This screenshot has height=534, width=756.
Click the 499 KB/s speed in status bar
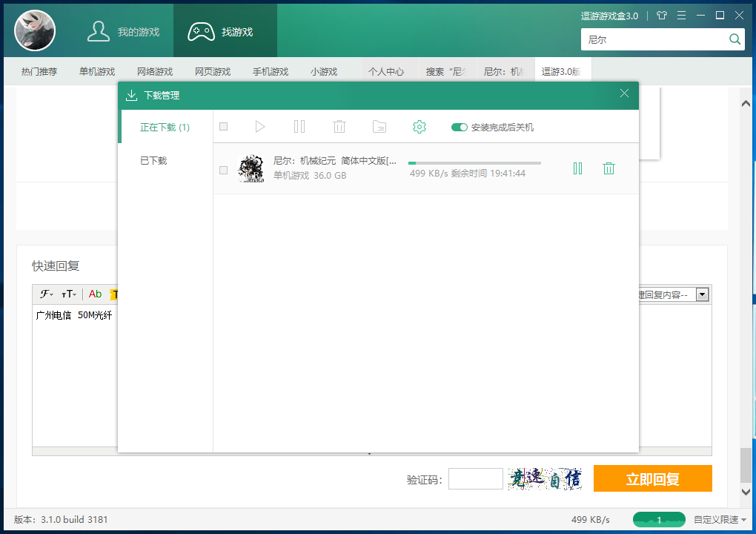590,519
